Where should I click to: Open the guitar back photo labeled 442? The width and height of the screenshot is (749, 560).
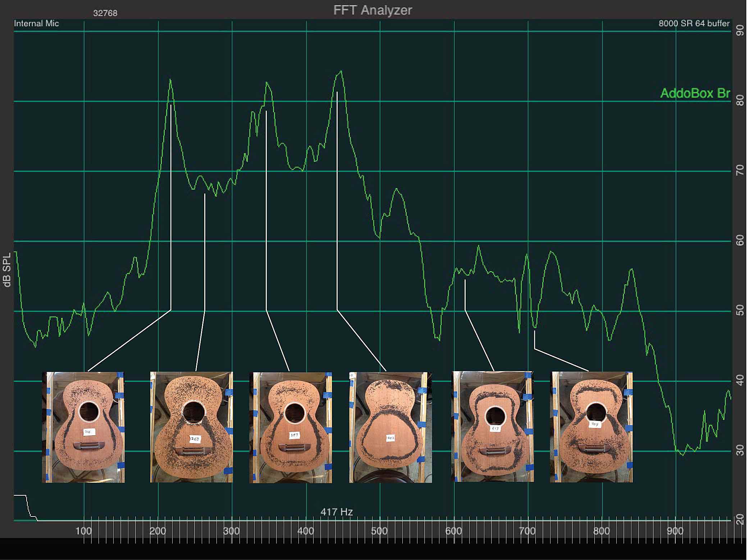(x=391, y=427)
